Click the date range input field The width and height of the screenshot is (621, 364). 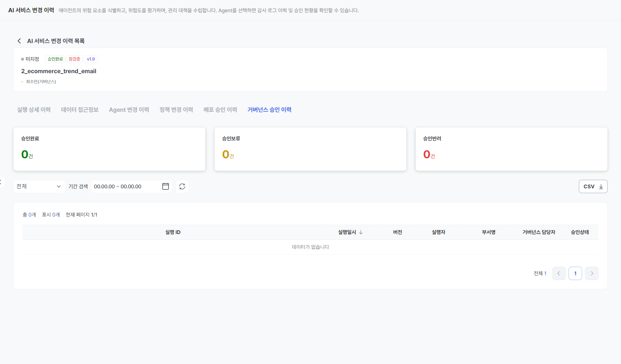(x=131, y=186)
